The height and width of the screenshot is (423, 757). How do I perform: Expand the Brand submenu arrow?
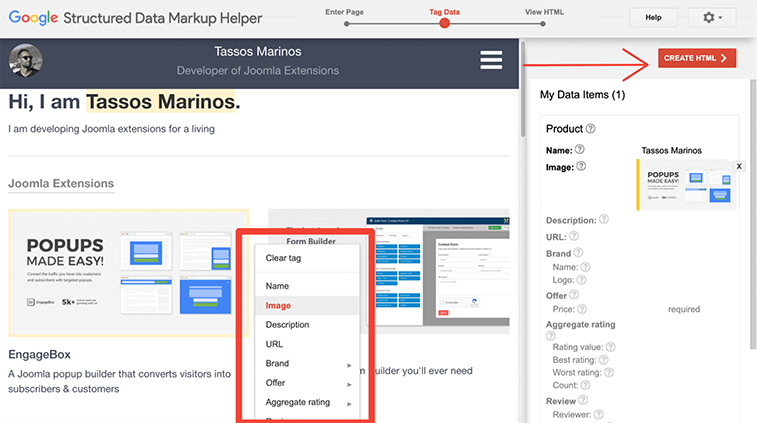(x=349, y=365)
